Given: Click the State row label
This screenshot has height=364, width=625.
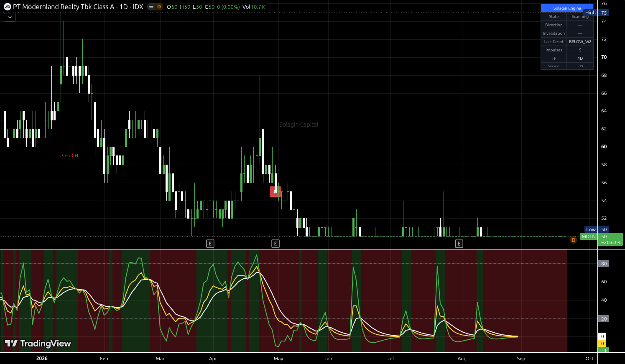Looking at the screenshot, I should [554, 17].
